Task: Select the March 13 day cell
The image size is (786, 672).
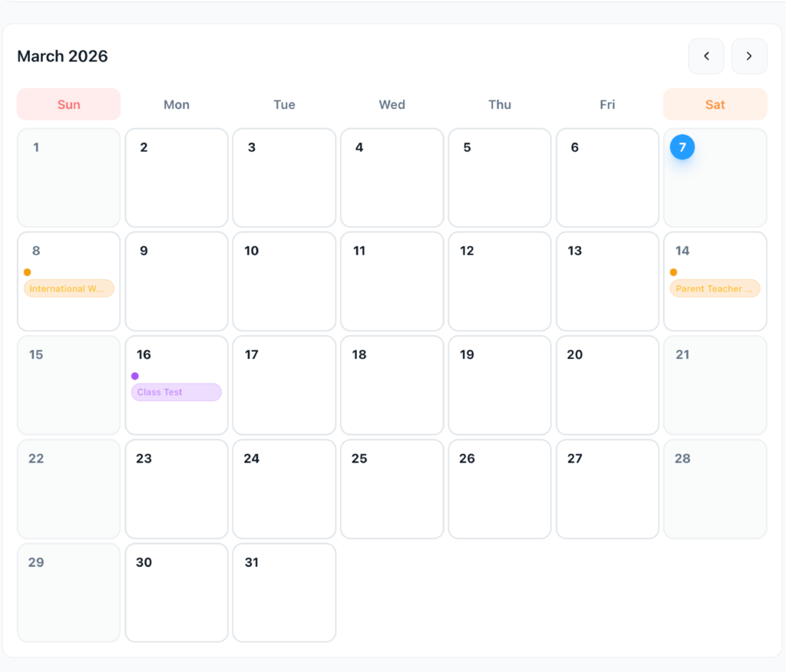Action: click(607, 282)
